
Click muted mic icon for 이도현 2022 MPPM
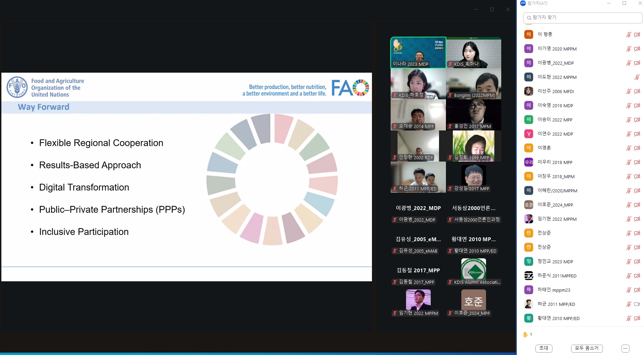pos(637,77)
